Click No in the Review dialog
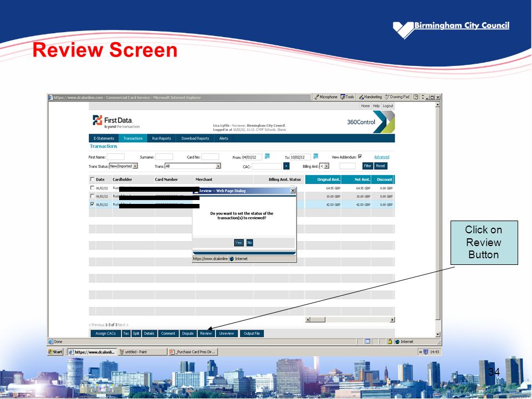This screenshot has width=532, height=399. 249,243
